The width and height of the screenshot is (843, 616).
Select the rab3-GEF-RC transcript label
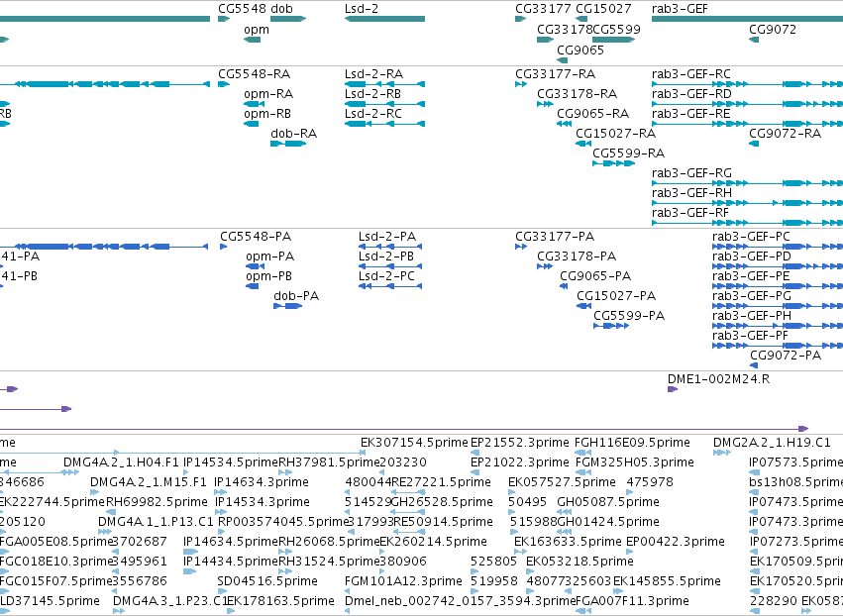[691, 73]
